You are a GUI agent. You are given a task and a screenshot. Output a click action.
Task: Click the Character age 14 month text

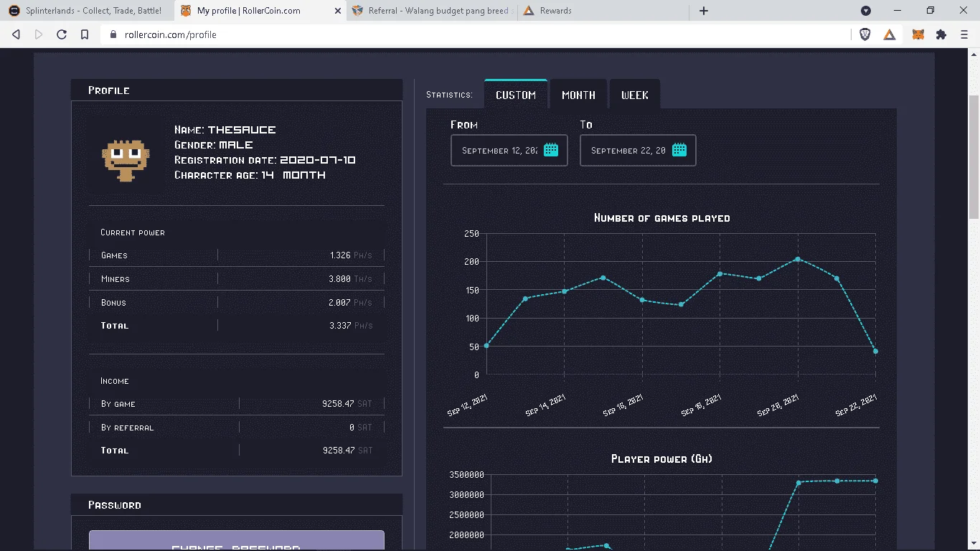[x=250, y=175]
